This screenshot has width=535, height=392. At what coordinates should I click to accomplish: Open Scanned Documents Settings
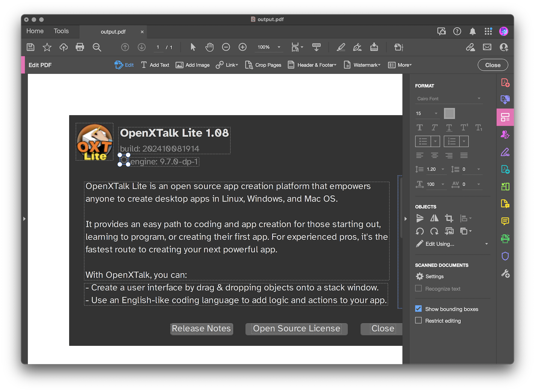[430, 276]
